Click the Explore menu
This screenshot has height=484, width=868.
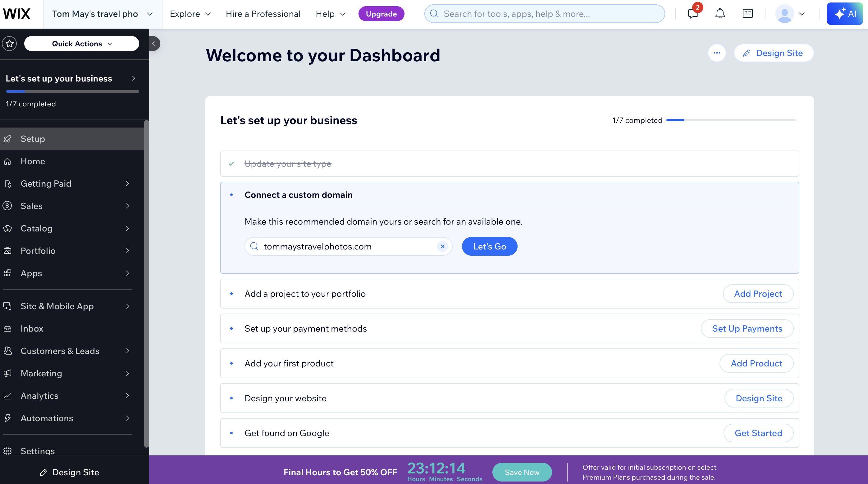tap(190, 14)
